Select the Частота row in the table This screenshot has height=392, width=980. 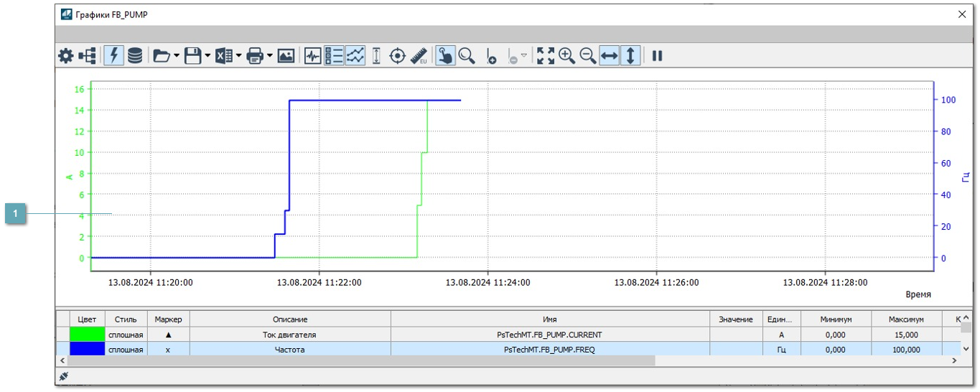pos(289,350)
